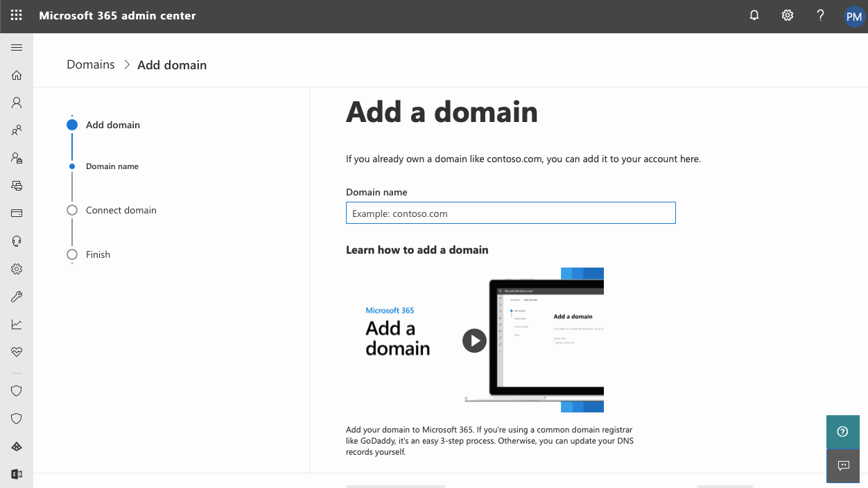Image resolution: width=868 pixels, height=488 pixels.
Task: Navigate to Domains breadcrumb
Action: coord(91,64)
